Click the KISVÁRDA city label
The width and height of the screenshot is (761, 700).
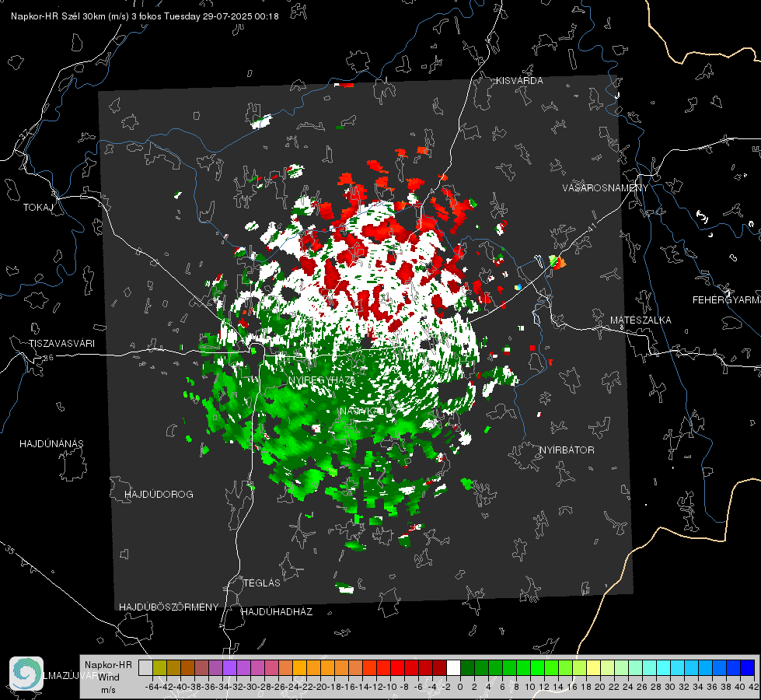pyautogui.click(x=519, y=81)
